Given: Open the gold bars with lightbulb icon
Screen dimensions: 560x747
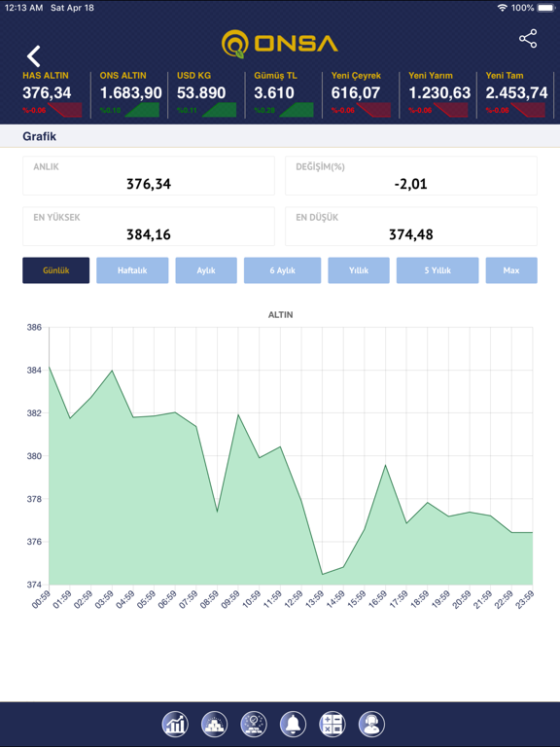Looking at the screenshot, I should 254,724.
